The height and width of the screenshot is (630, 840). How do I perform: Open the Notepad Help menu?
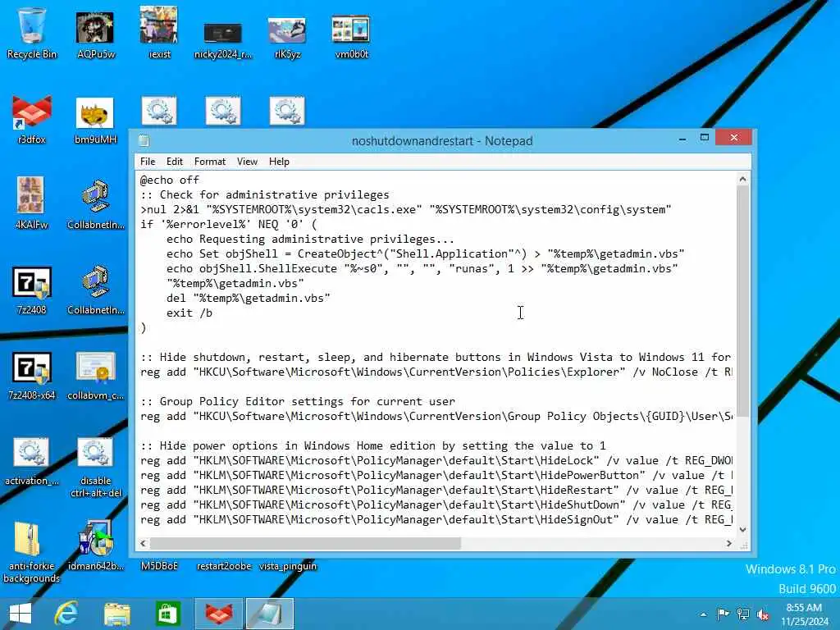point(279,162)
